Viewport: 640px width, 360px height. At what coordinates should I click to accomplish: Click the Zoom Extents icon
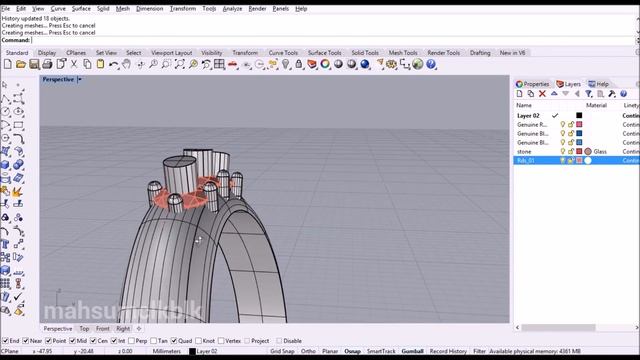180,64
